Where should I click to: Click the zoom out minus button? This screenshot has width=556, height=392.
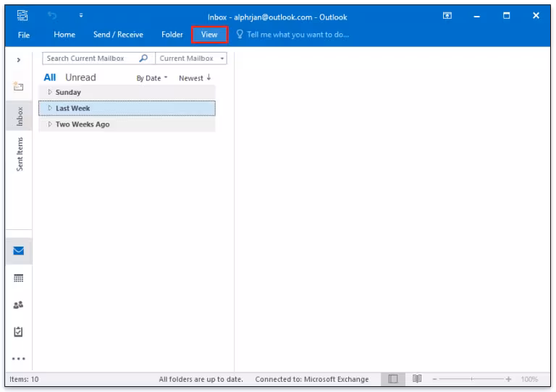[434, 379]
